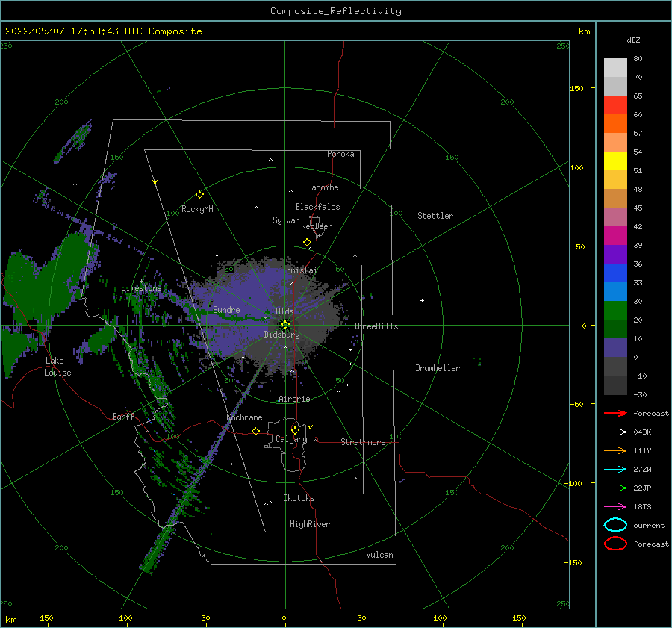Click the Banff label
672x628 pixels.
(123, 416)
